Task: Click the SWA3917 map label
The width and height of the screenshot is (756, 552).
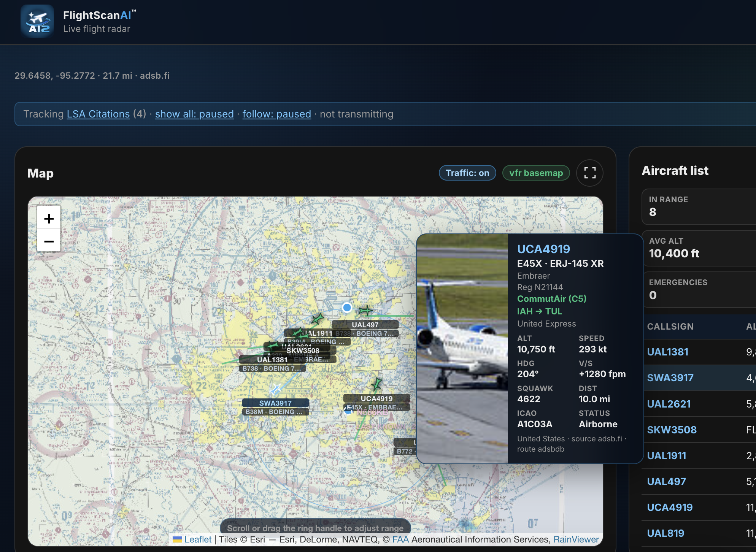Action: (x=275, y=403)
